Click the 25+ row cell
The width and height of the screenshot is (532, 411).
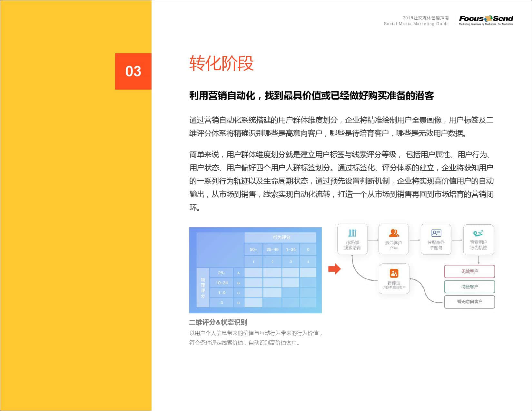tap(222, 273)
